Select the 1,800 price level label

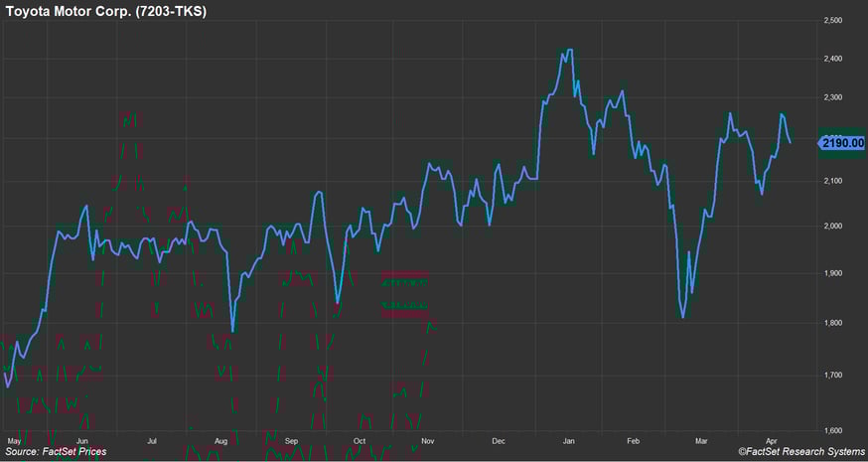click(832, 323)
